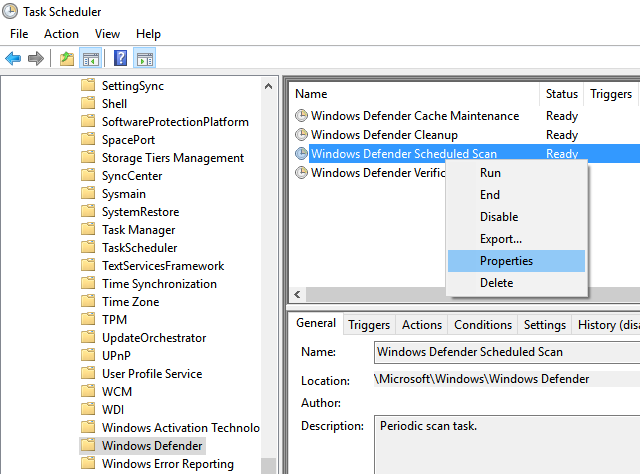Click the SpacePort folder icon
Viewport: 640px width, 474px height.
click(x=88, y=139)
